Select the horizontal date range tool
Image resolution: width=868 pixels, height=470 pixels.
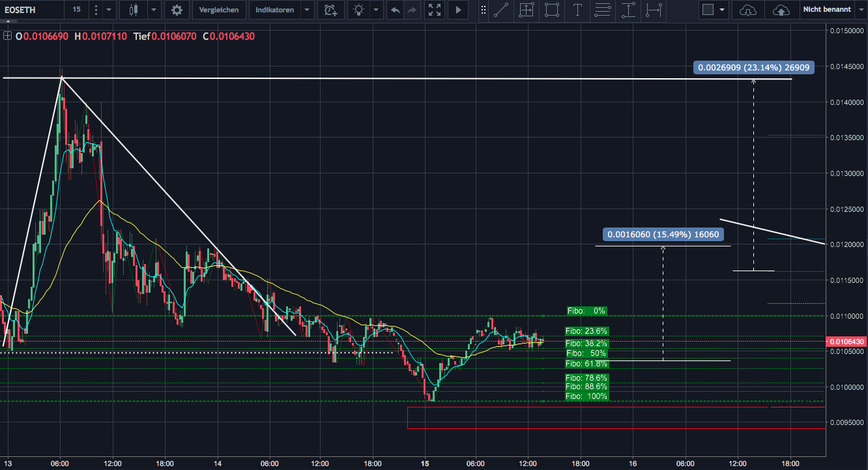click(x=654, y=10)
